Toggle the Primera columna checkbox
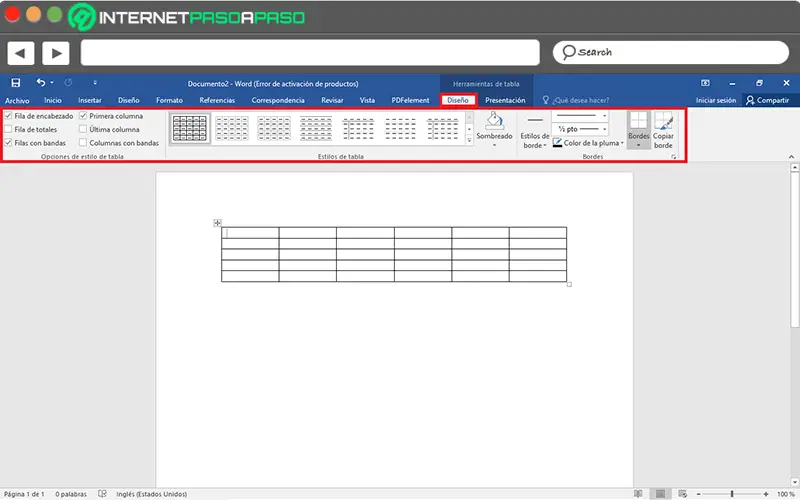Viewport: 800px width, 500px height. pyautogui.click(x=83, y=116)
